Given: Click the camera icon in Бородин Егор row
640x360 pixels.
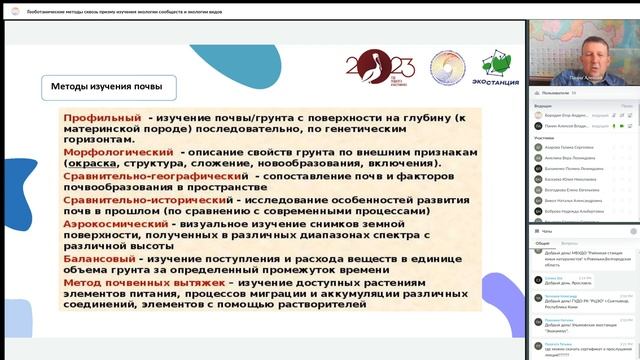Looking at the screenshot, I should pyautogui.click(x=622, y=116).
